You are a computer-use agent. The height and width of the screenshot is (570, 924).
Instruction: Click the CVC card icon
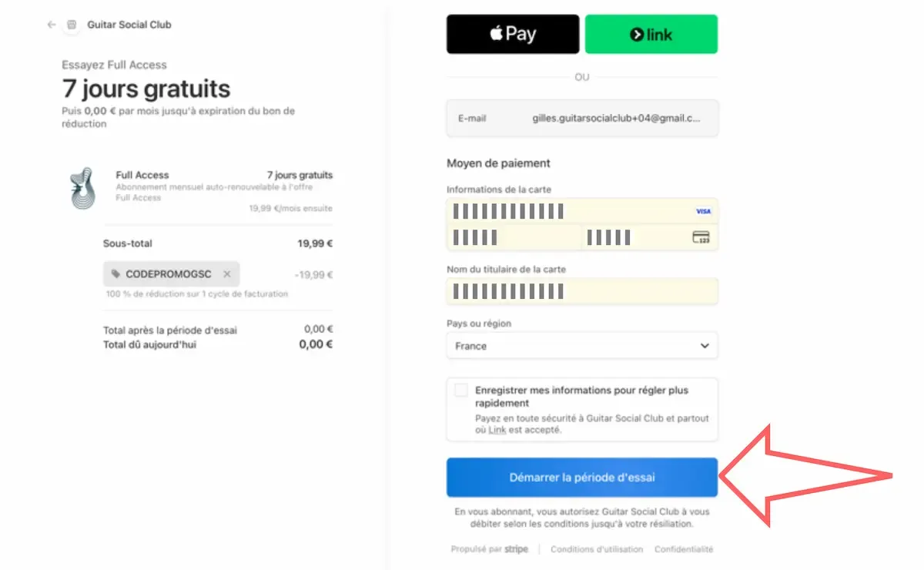(x=701, y=237)
